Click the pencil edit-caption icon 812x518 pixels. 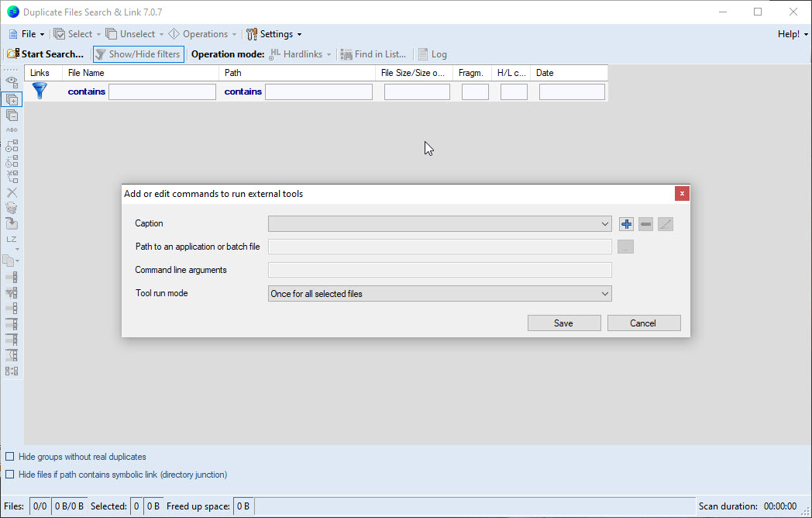point(666,224)
